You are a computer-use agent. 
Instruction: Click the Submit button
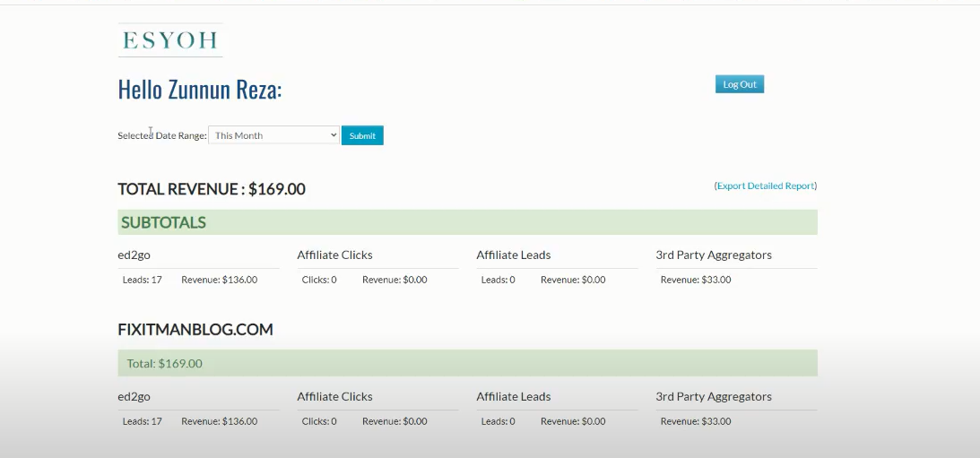[x=362, y=135]
